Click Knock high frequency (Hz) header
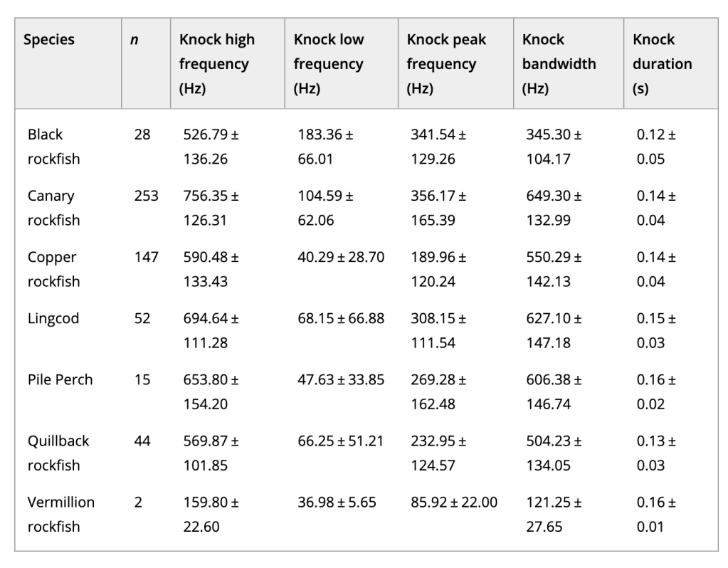Screen dimensions: 728x568 click(216, 64)
